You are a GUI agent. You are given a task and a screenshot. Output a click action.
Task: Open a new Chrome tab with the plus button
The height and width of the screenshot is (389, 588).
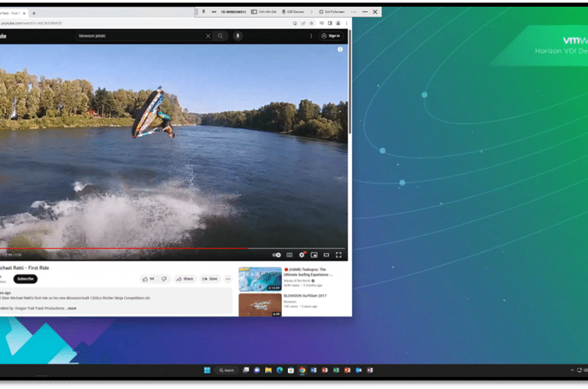tap(34, 13)
